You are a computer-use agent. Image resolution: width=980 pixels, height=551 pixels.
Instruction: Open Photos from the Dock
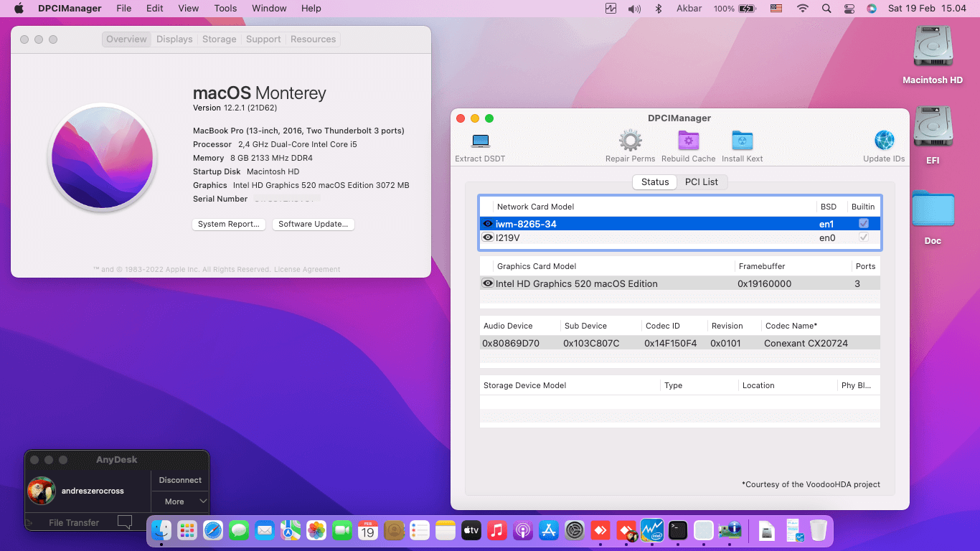click(x=316, y=530)
